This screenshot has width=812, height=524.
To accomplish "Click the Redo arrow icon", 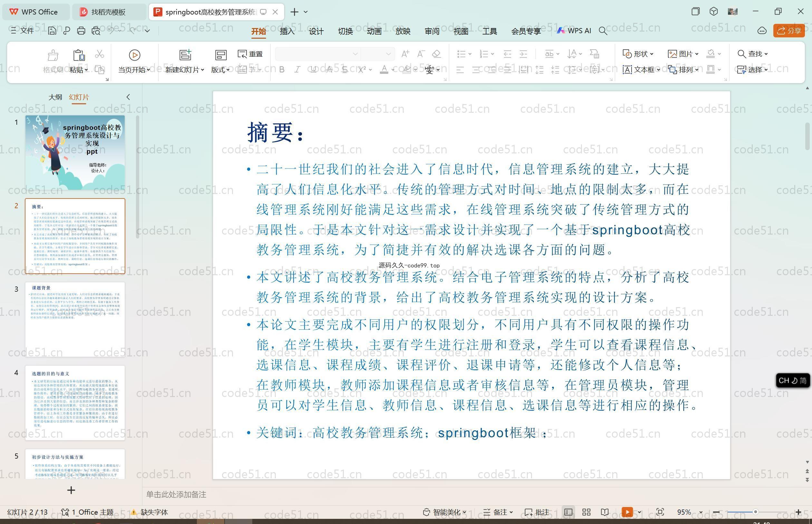I will [133, 31].
